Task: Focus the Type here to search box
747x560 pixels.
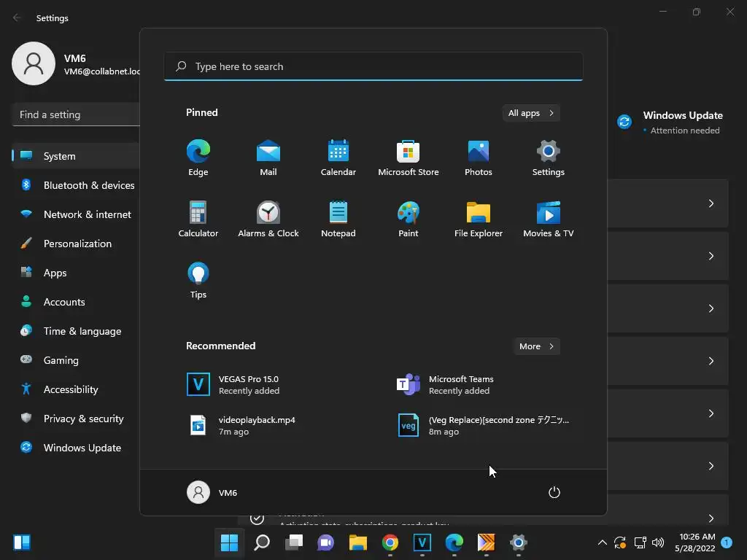Action: click(373, 66)
